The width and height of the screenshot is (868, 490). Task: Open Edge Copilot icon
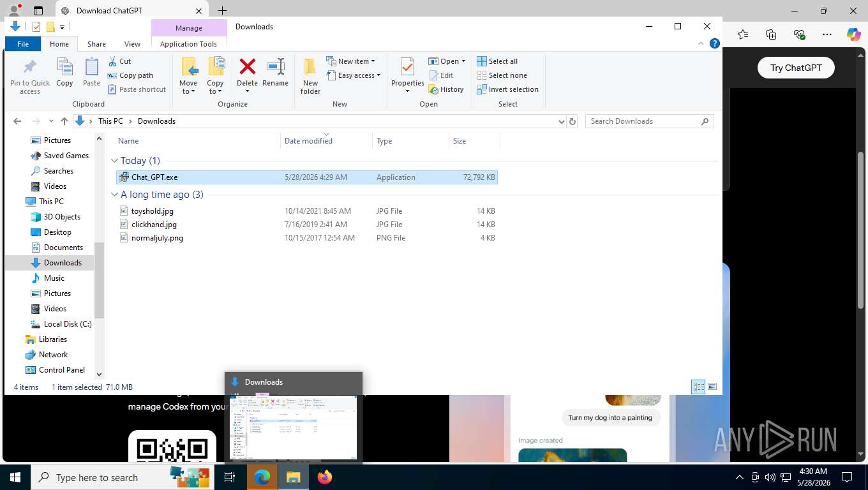click(x=853, y=34)
